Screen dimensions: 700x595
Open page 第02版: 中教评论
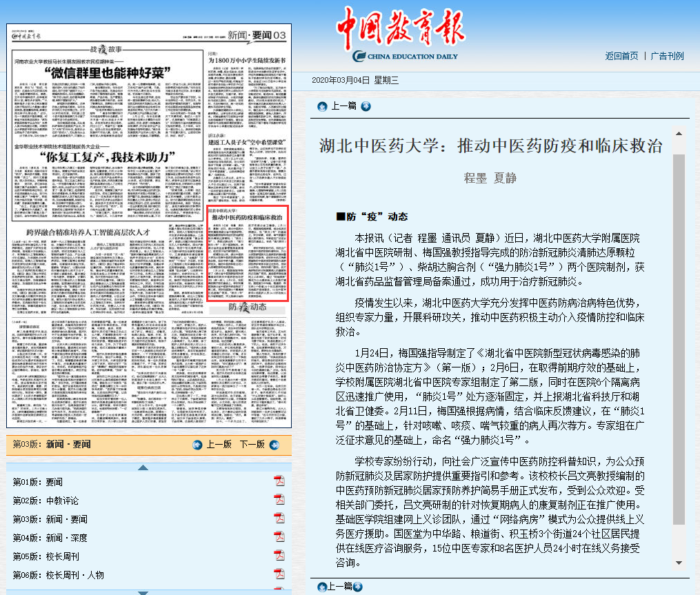[46, 501]
